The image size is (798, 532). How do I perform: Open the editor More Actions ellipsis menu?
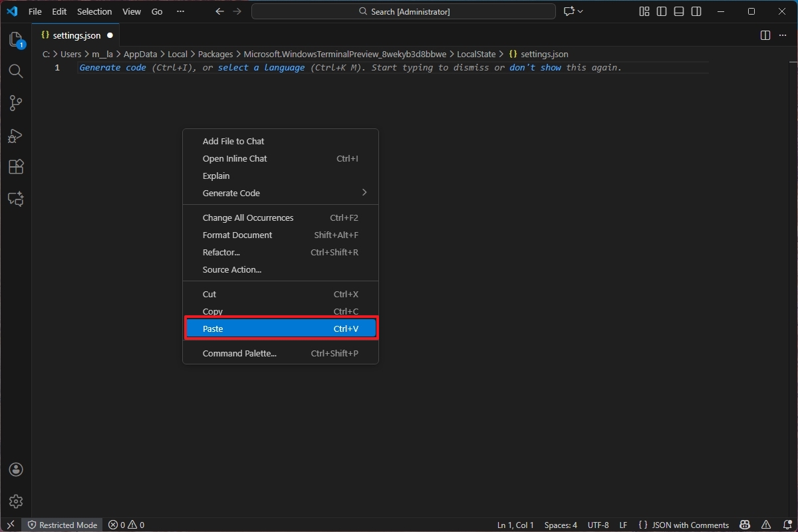click(x=783, y=35)
